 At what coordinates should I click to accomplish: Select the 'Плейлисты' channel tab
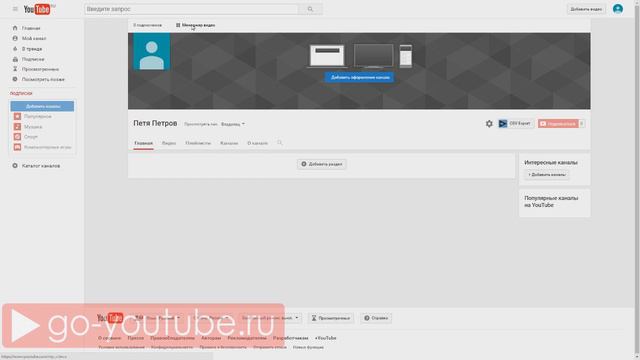[198, 143]
